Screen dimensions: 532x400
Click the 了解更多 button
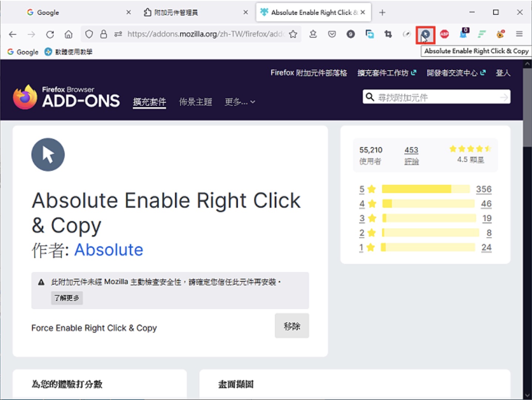click(x=67, y=298)
